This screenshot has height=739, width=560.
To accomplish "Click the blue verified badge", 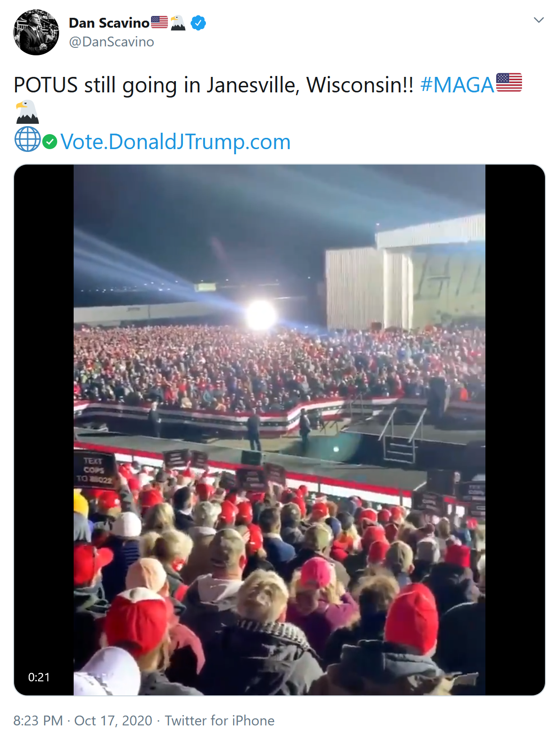I will point(198,23).
